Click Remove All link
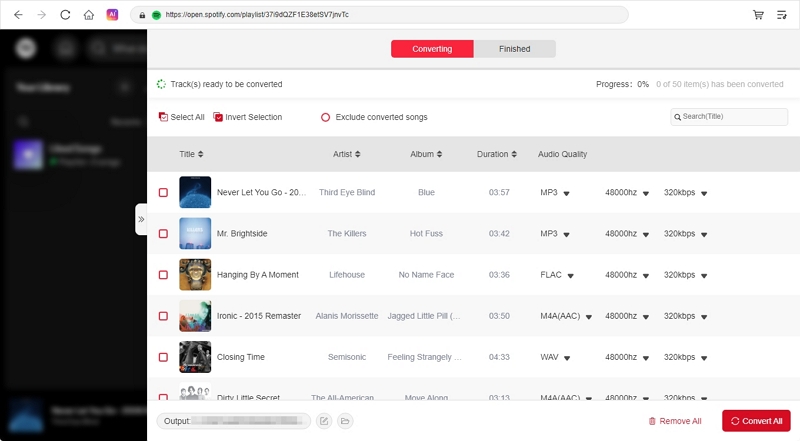The image size is (800, 441). point(675,421)
